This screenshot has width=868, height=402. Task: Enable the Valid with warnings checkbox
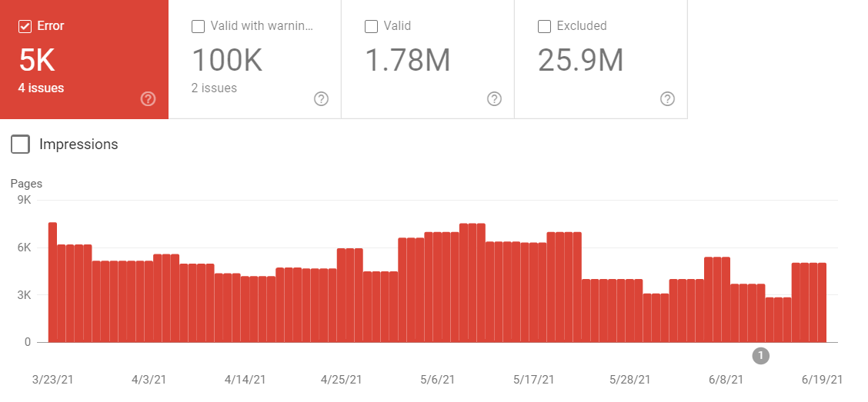pos(198,26)
